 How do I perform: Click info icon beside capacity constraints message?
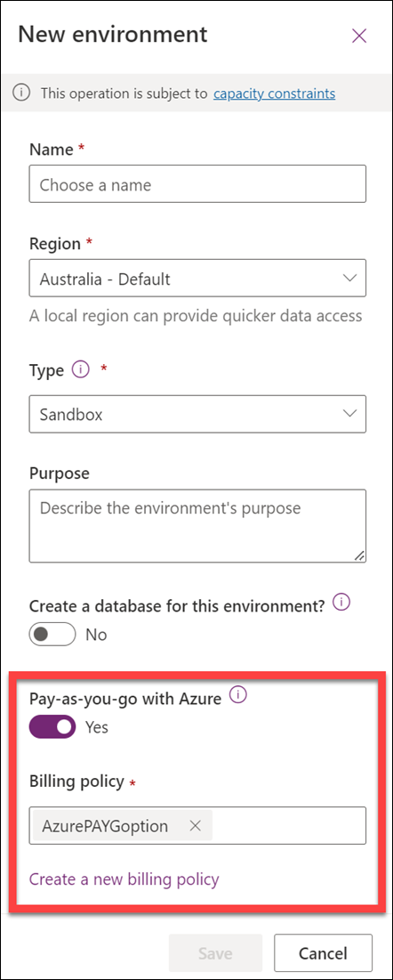(x=21, y=93)
